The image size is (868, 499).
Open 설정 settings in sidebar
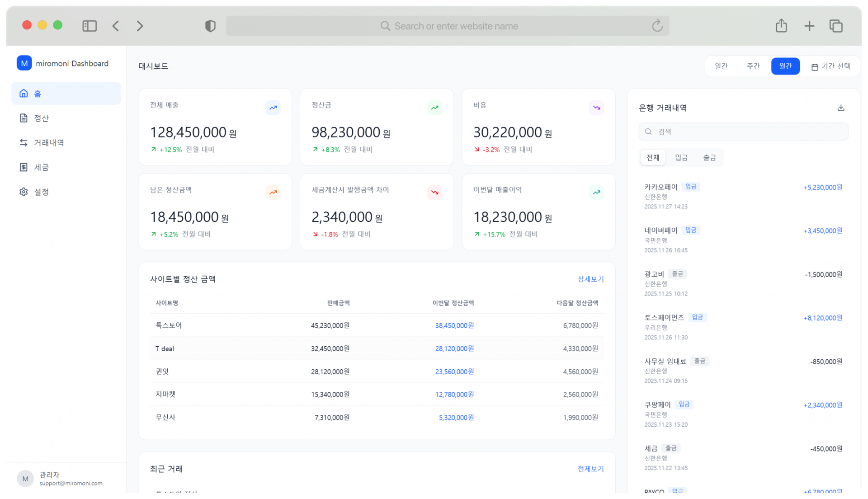click(41, 192)
